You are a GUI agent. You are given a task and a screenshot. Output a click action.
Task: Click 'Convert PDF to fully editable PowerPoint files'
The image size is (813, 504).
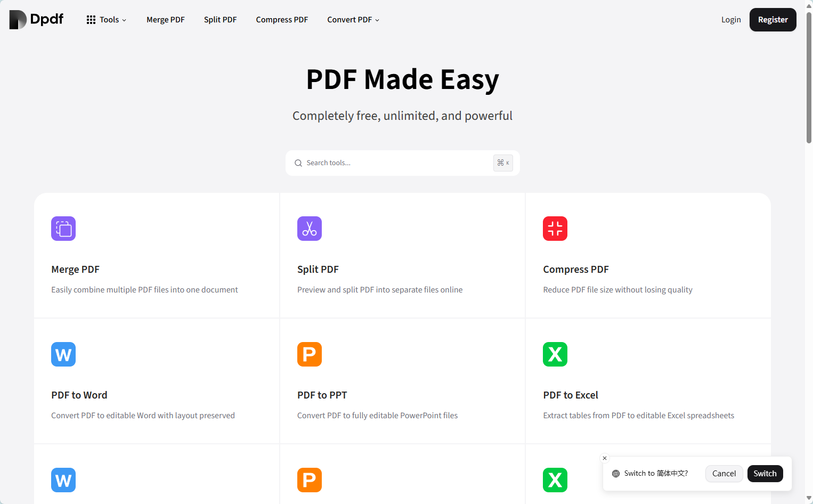(377, 416)
